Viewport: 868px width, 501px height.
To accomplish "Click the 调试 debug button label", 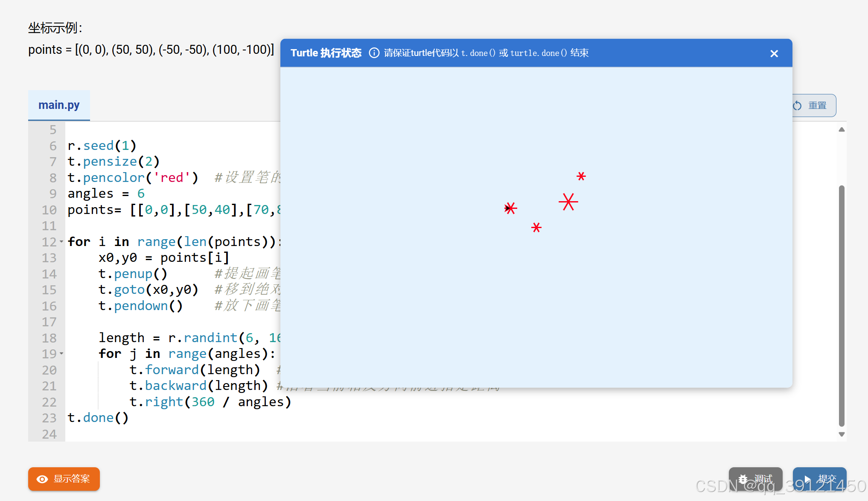I will point(763,479).
